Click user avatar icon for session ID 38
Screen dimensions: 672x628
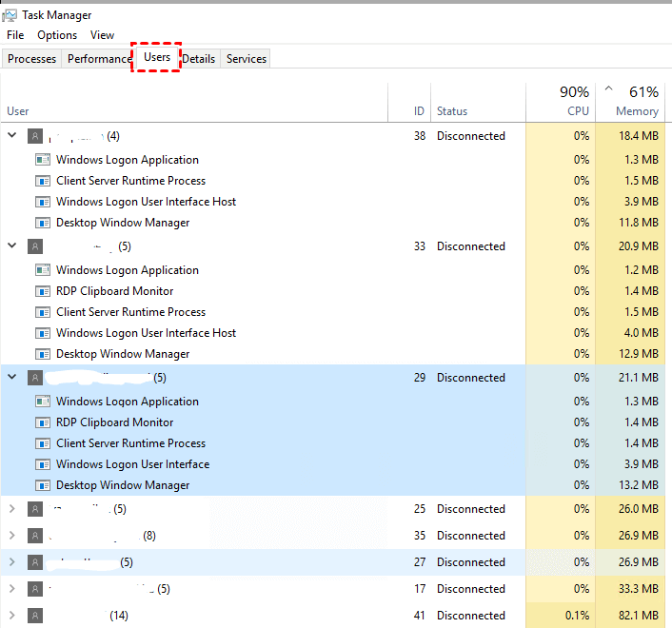tap(36, 137)
